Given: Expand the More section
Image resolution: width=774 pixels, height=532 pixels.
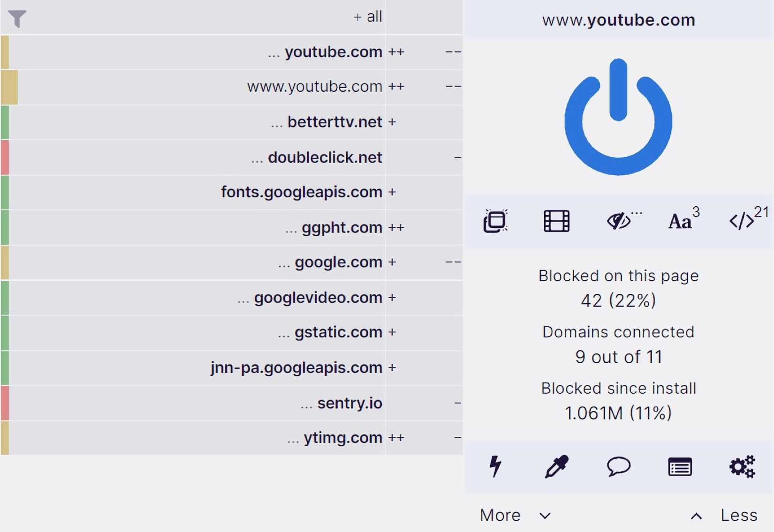Looking at the screenshot, I should pos(500,515).
